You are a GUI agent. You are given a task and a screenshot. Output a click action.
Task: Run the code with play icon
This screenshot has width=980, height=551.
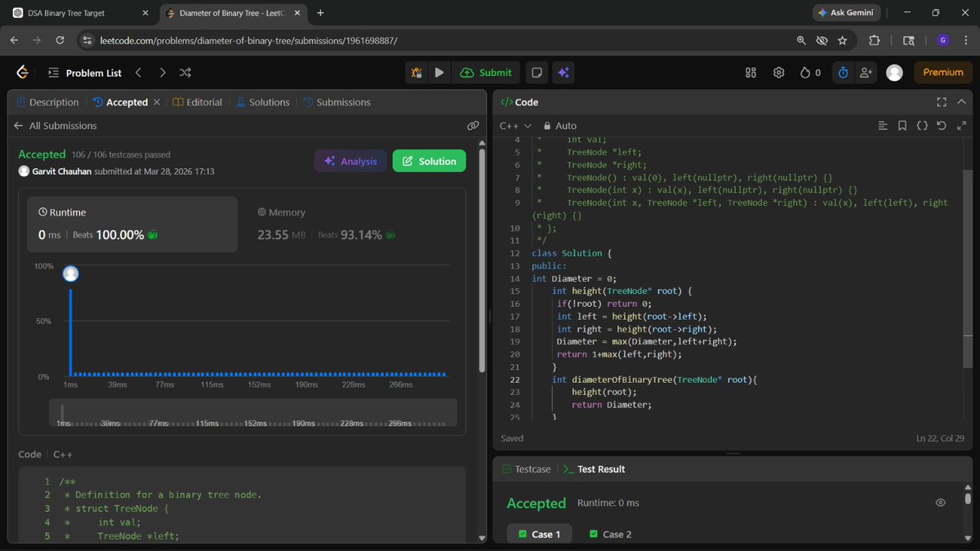[x=439, y=73]
